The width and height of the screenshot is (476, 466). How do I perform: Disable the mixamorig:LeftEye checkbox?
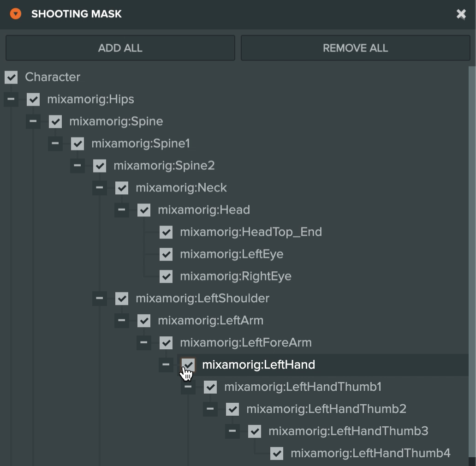(x=166, y=254)
